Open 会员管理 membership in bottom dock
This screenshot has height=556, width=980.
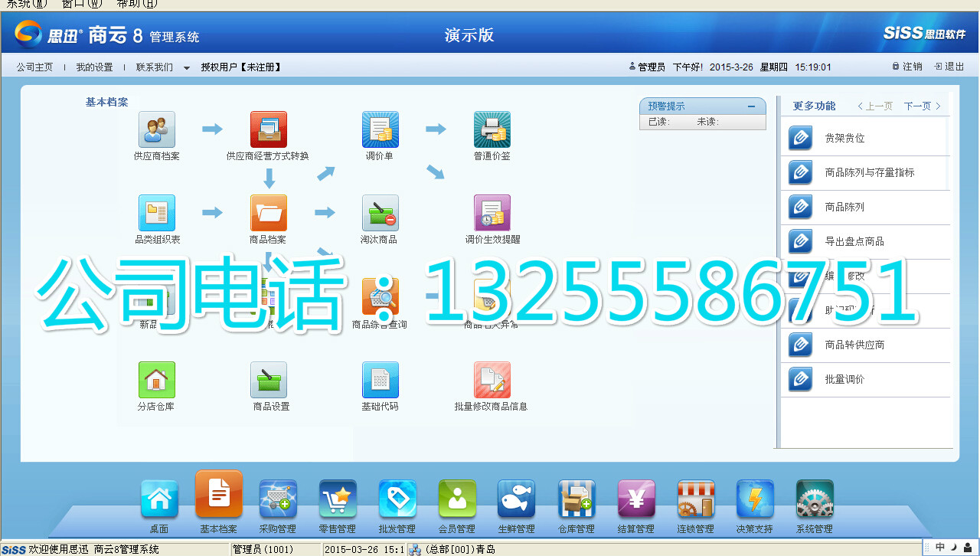click(457, 499)
